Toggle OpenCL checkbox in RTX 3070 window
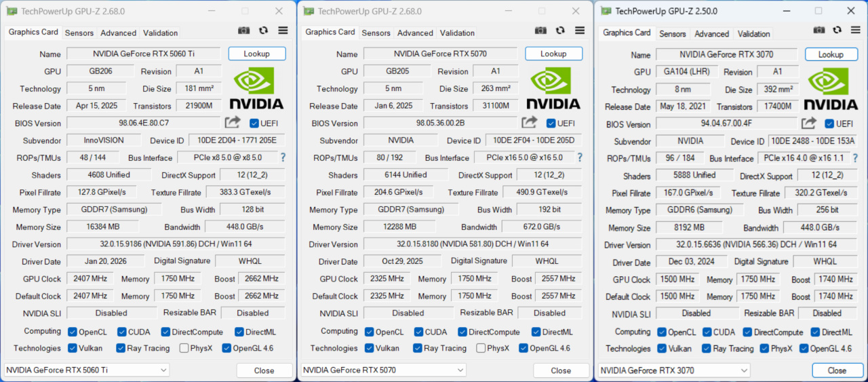Screen dimensions: 868x382 pos(660,332)
